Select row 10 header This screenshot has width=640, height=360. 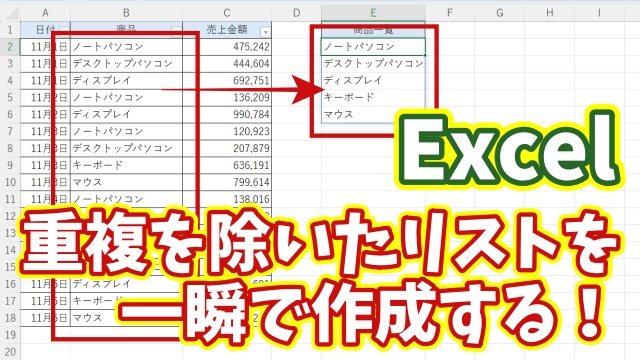click(x=10, y=182)
